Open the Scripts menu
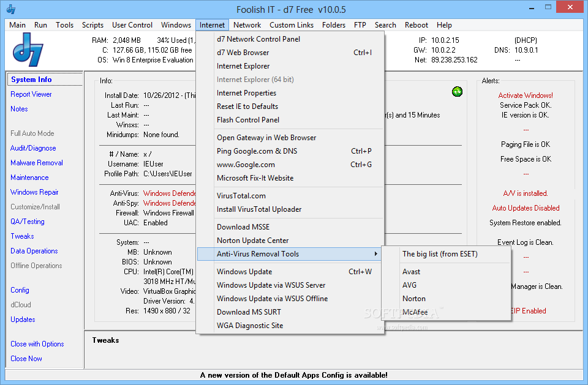588x385 pixels. point(92,24)
